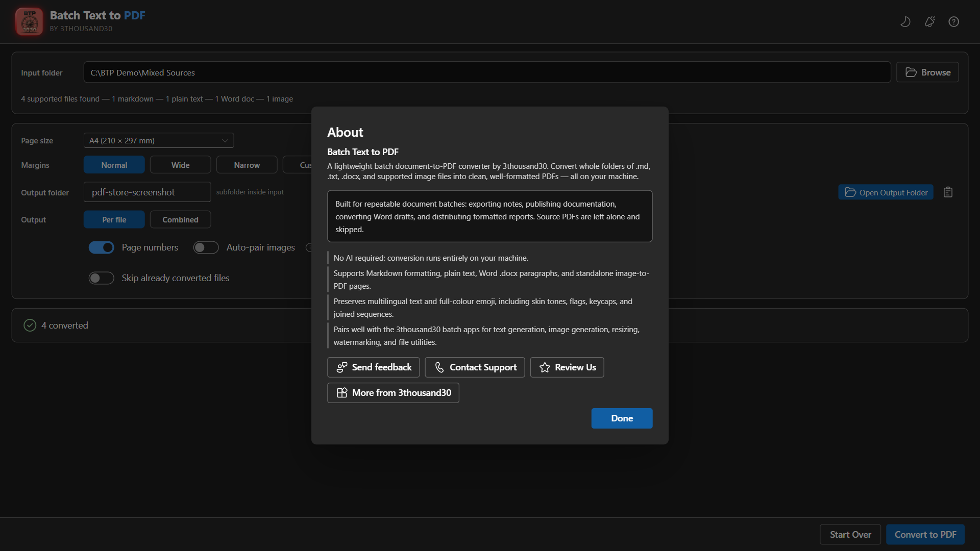Click Send feedback in About dialog
This screenshot has width=980, height=551.
tap(374, 367)
